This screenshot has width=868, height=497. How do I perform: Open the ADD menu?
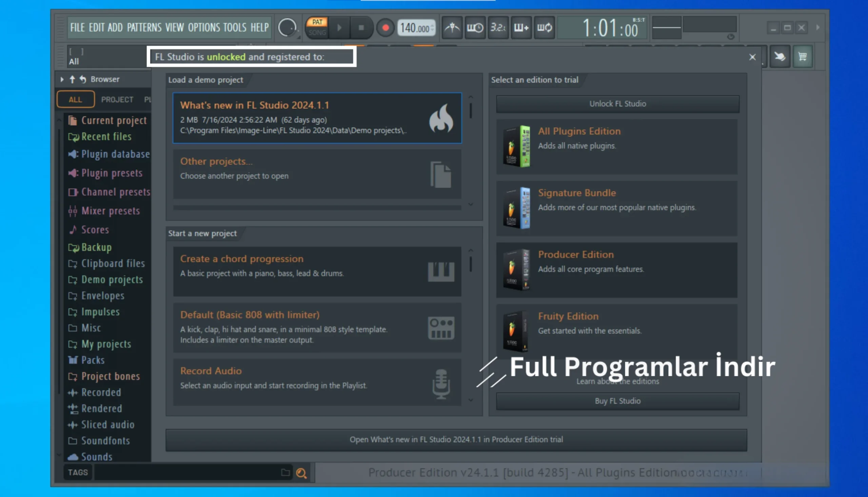tap(115, 27)
